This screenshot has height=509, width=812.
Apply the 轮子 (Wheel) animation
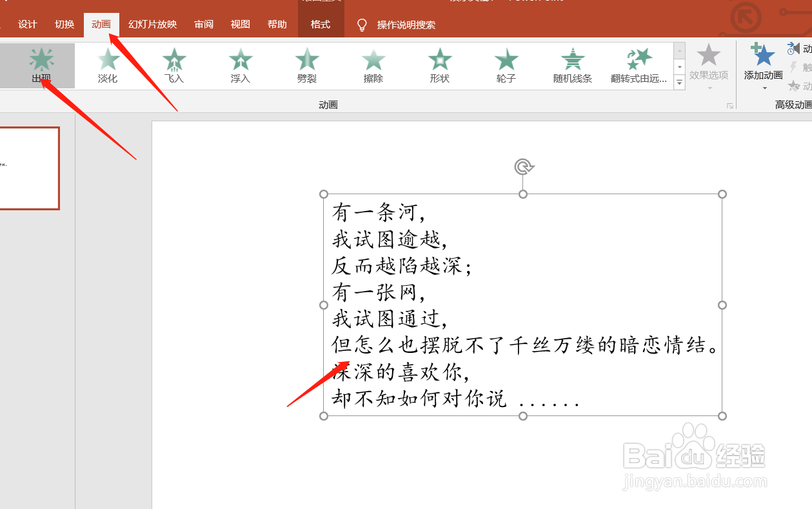tap(506, 66)
